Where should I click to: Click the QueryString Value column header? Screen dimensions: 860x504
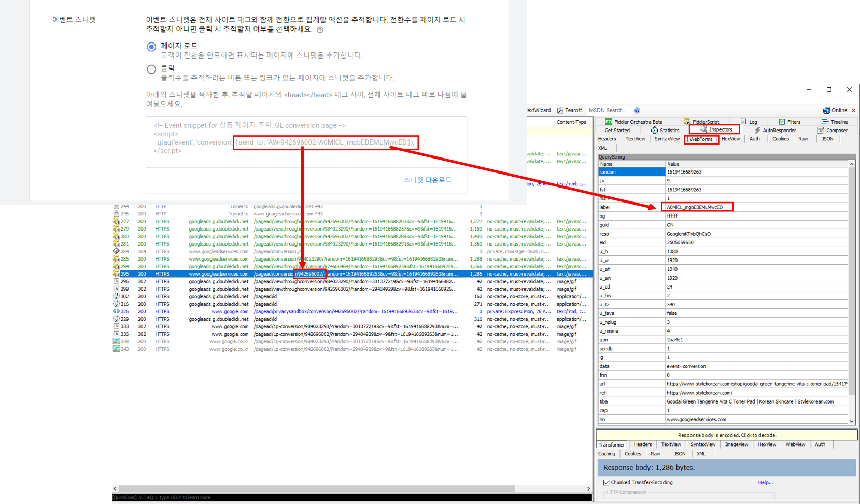point(757,164)
